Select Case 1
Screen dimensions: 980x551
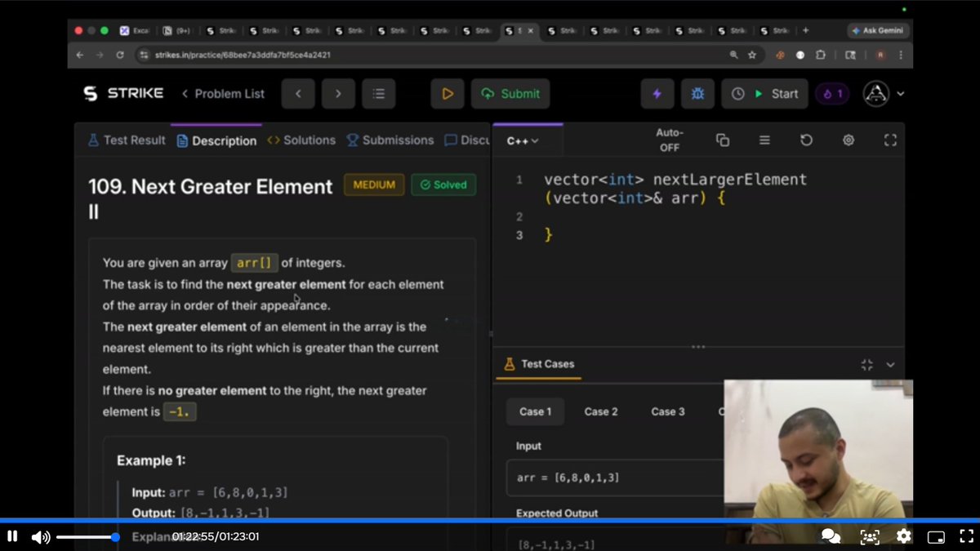(536, 411)
